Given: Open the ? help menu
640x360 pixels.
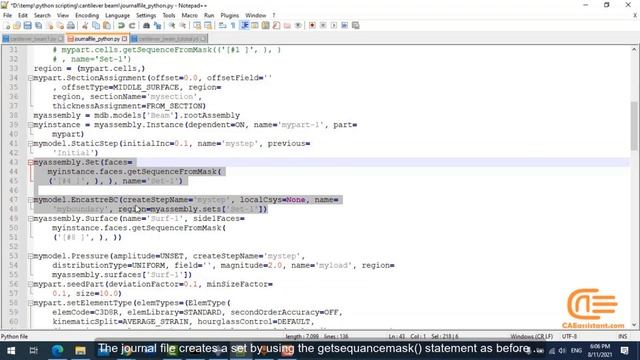Looking at the screenshot, I should click(x=274, y=16).
